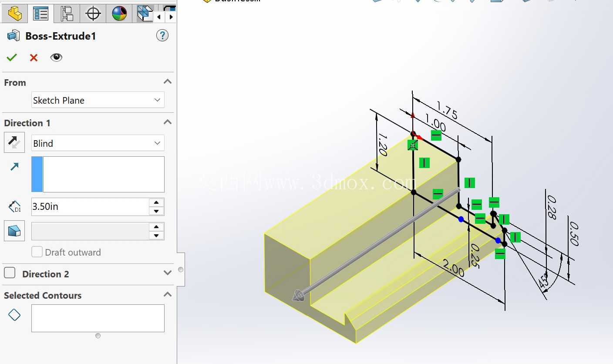Click the Boss-Extrude1 title text
613x364 pixels.
coord(61,36)
